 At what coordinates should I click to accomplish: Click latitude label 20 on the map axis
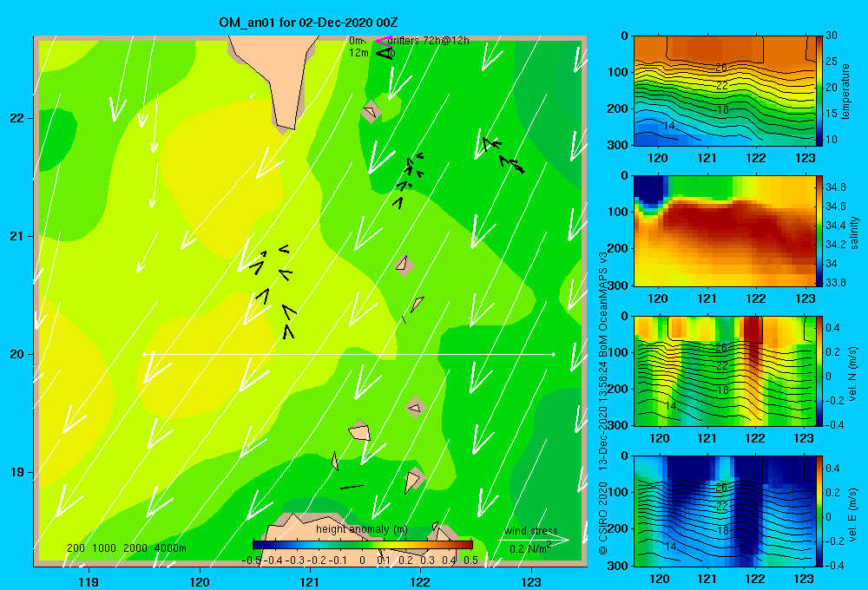pyautogui.click(x=17, y=354)
